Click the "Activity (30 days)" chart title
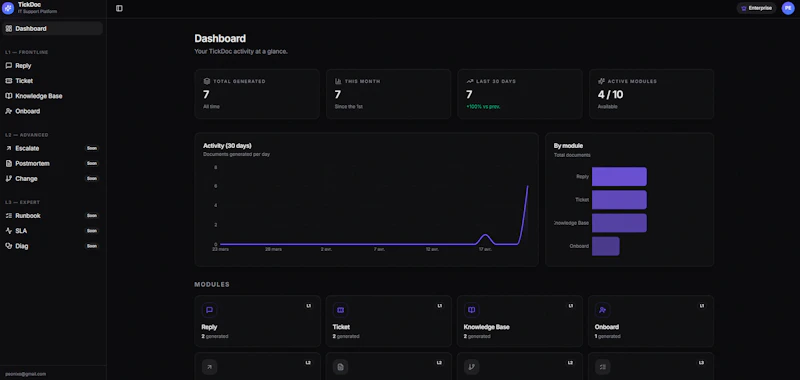The height and width of the screenshot is (380, 800). point(227,146)
